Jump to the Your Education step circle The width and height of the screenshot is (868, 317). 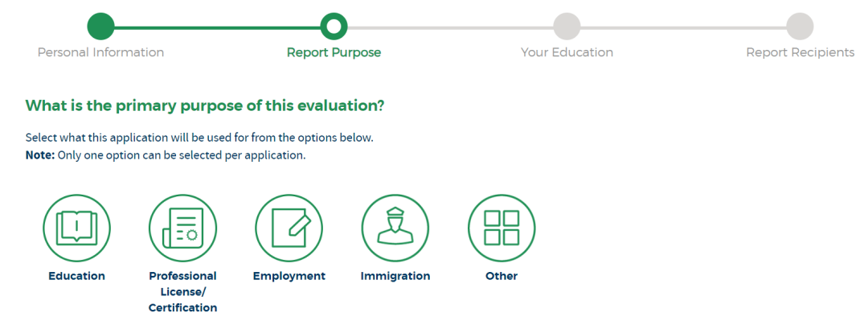[x=567, y=26]
